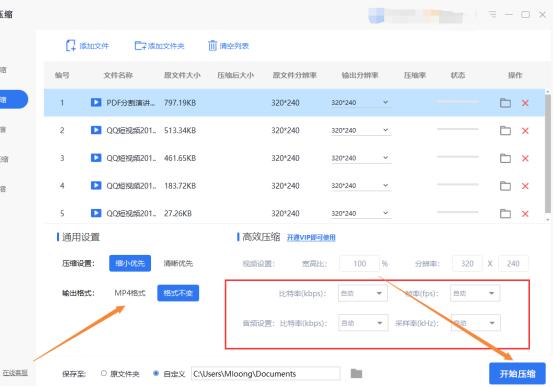Click the Add Folder icon in the toolbar

[140, 46]
